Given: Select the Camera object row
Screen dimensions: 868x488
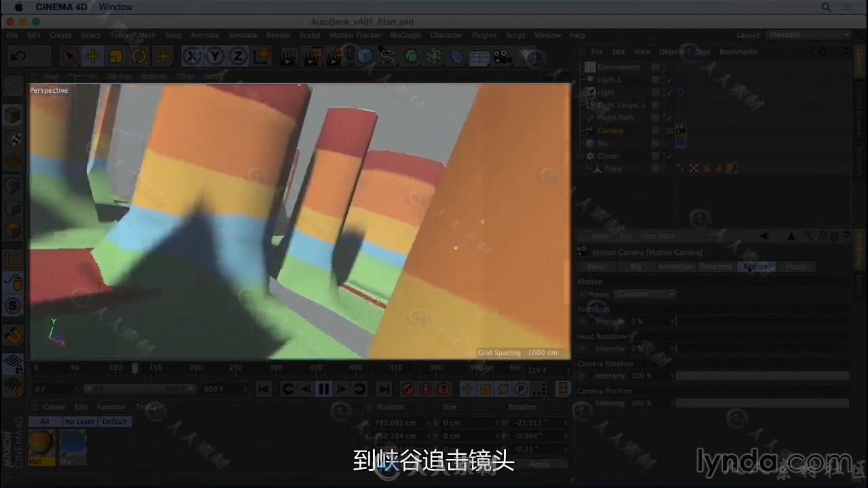Looking at the screenshot, I should click(610, 130).
